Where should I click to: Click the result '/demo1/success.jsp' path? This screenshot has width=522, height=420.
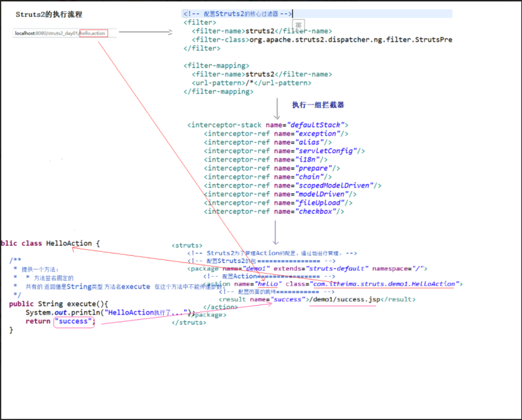[344, 299]
